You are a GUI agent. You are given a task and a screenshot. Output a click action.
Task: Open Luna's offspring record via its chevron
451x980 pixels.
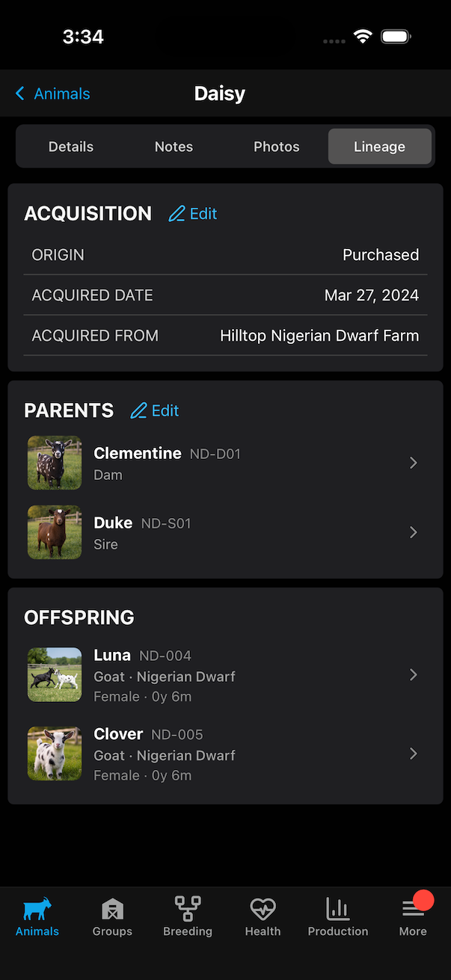point(413,674)
